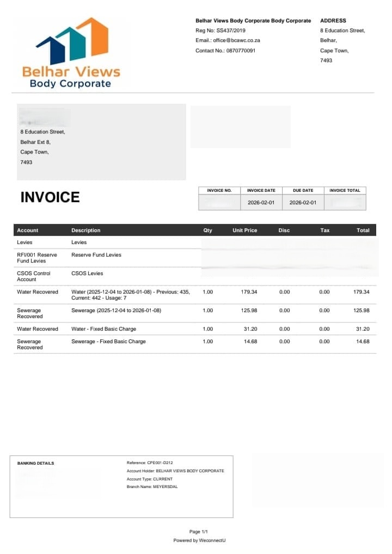Click the Powered by WeconnectU footer text

point(199,540)
